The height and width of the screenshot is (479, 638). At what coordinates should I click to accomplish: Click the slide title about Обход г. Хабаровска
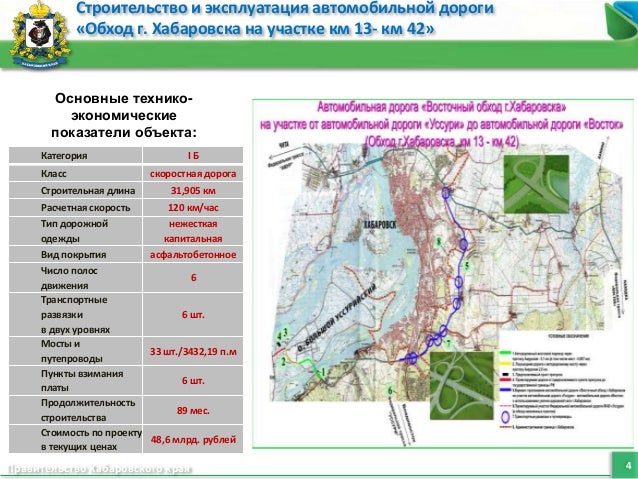285,18
